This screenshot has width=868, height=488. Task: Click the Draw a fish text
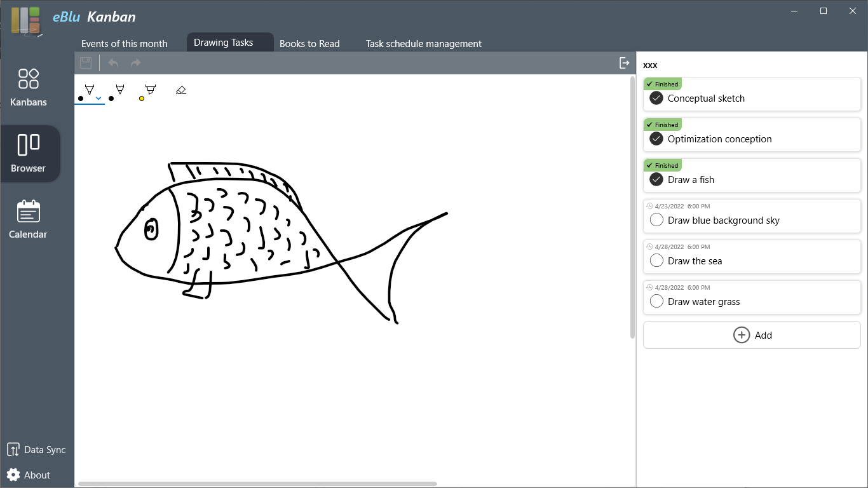click(x=691, y=180)
